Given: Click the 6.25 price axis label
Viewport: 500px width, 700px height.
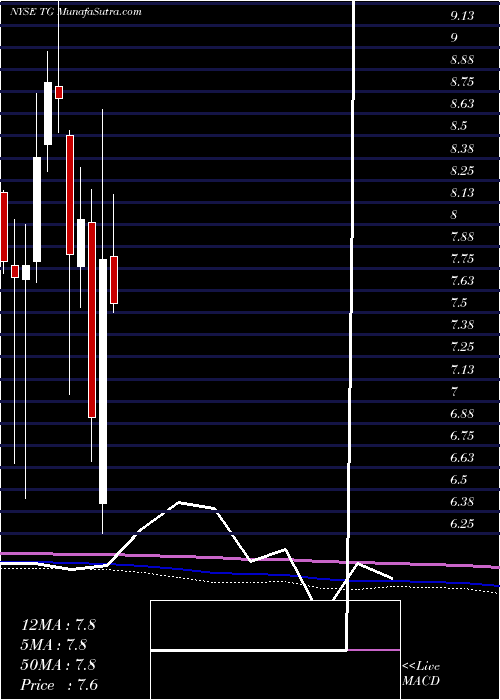Looking at the screenshot, I should tap(462, 525).
